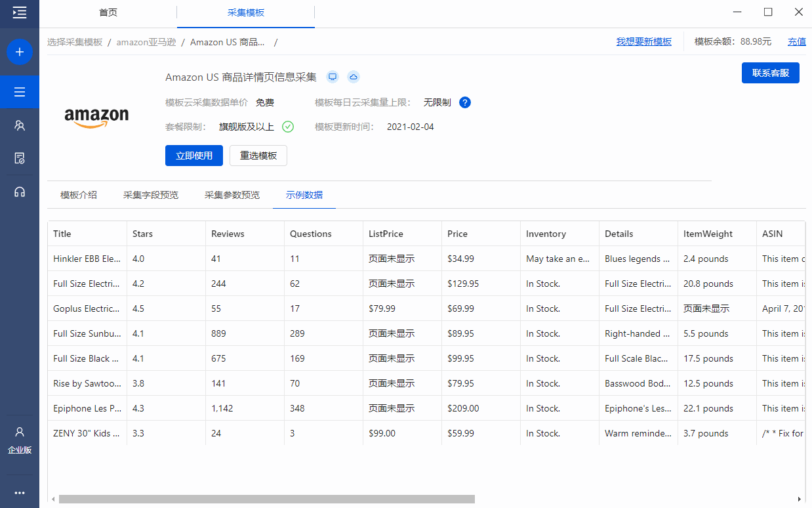
Task: Click the 立即使用 button
Action: click(x=194, y=156)
